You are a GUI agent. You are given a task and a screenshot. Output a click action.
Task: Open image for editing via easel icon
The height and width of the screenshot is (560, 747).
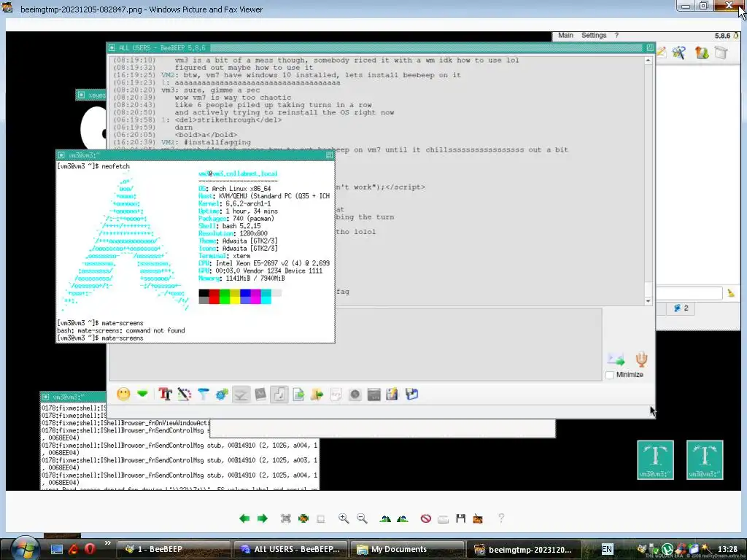[x=478, y=518]
